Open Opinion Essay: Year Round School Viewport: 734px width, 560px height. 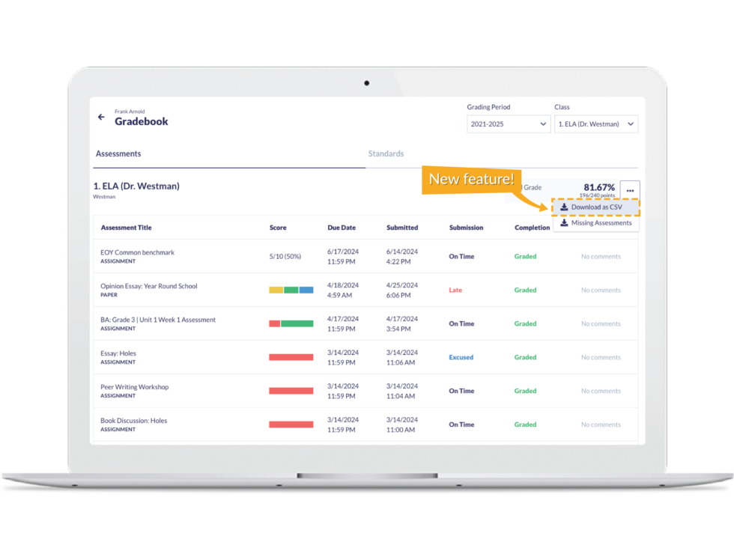coord(149,286)
